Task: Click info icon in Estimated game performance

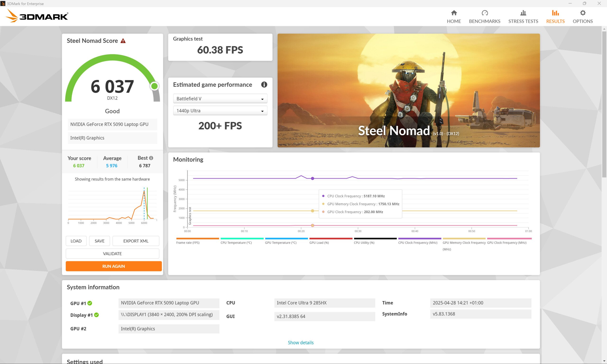Action: tap(264, 85)
